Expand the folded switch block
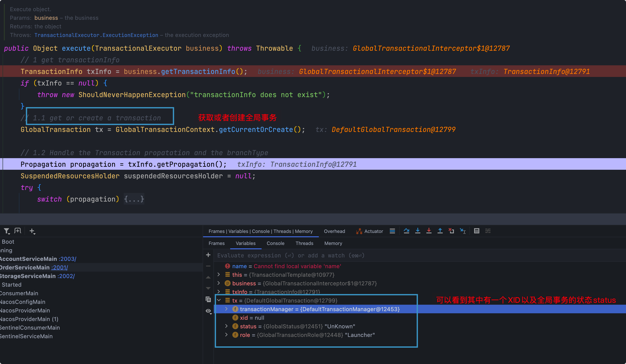Screen dimensions: 626x364 (134, 199)
